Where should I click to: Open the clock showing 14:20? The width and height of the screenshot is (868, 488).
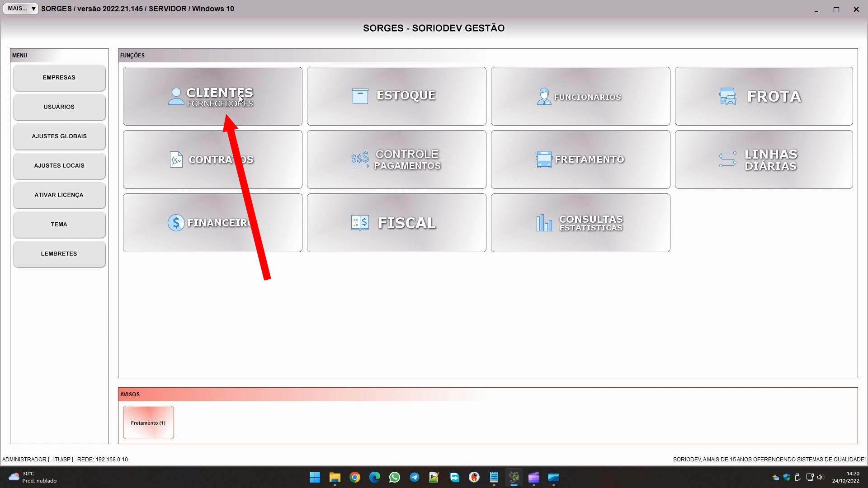click(x=846, y=477)
